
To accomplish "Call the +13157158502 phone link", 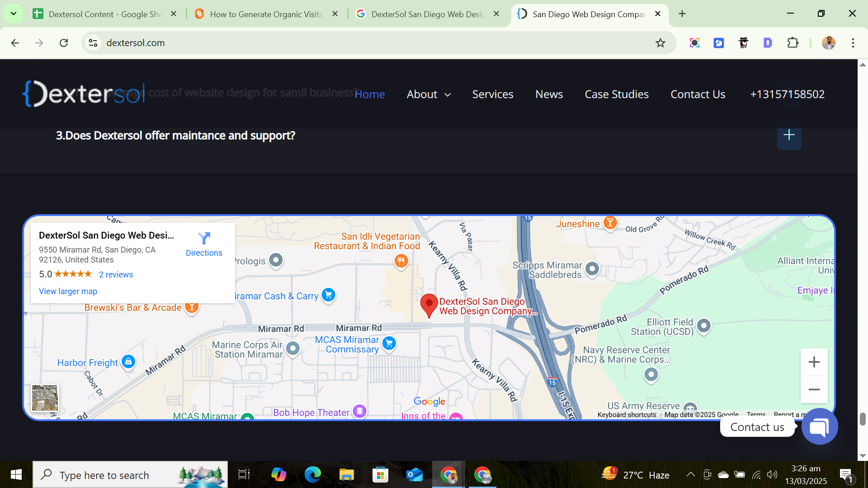I will [x=788, y=94].
